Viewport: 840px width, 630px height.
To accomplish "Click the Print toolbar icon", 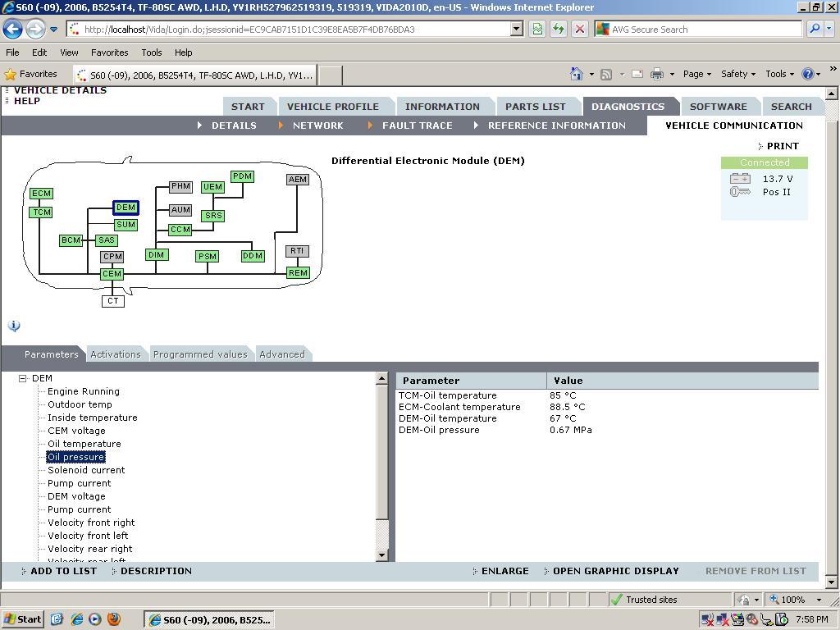I will pos(657,74).
